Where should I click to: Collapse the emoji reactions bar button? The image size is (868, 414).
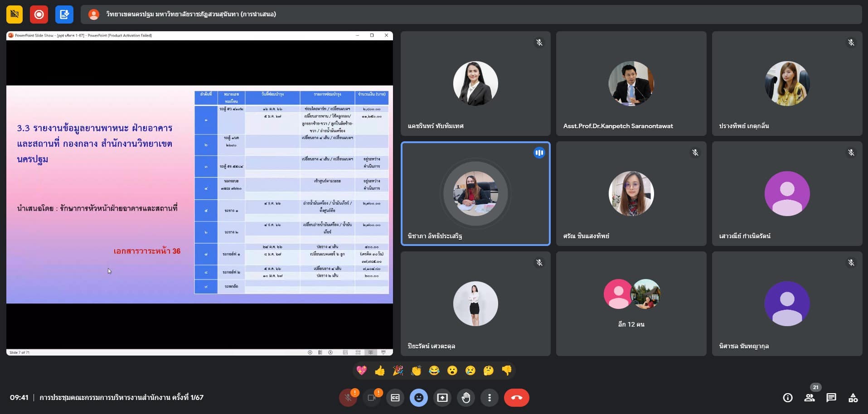tap(418, 398)
